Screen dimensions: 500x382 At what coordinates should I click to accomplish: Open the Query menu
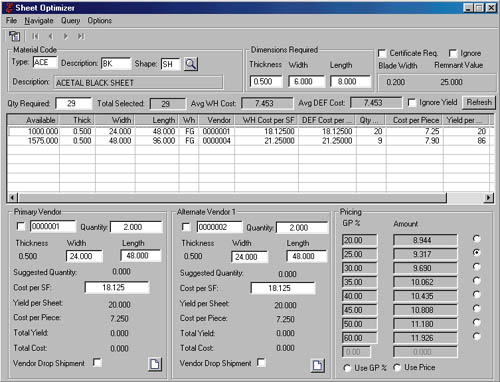[70, 21]
